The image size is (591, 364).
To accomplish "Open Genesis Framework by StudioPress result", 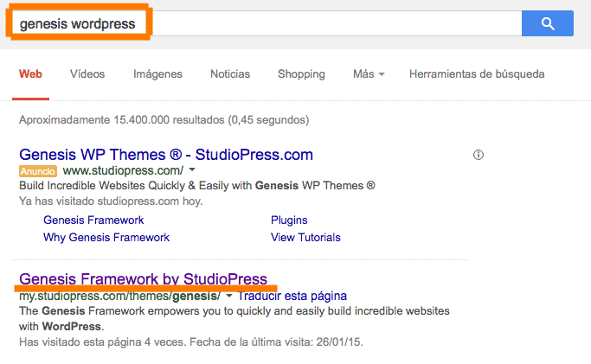I will click(x=144, y=279).
